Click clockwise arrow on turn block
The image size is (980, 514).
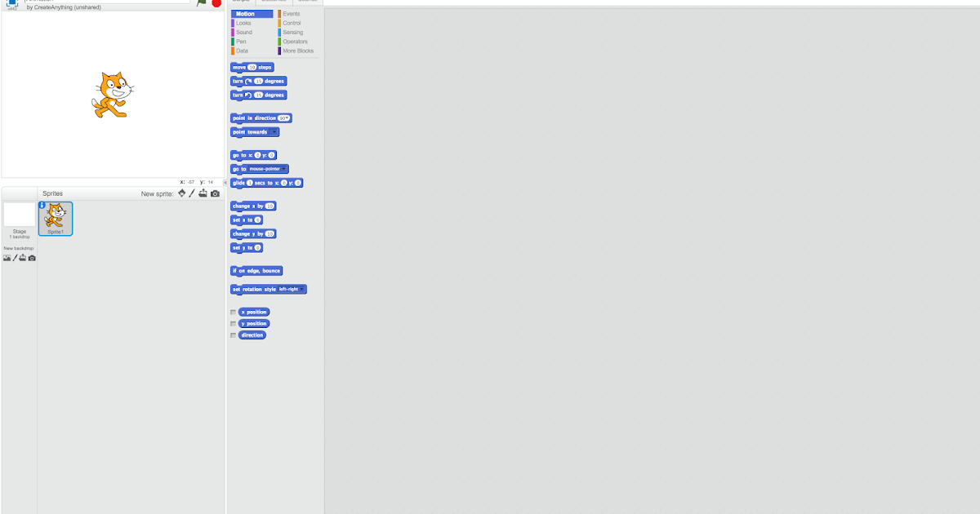248,82
